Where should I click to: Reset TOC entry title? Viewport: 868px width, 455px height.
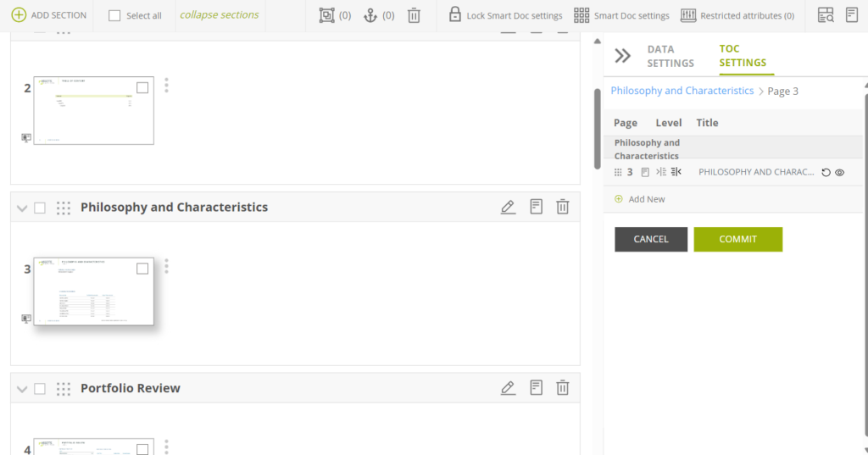click(x=826, y=172)
